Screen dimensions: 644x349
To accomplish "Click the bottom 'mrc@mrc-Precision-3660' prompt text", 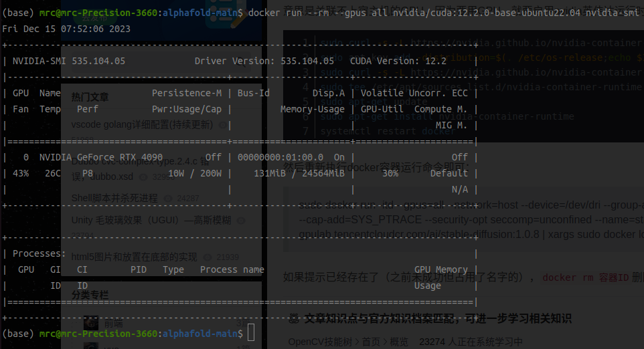I will tap(98, 334).
